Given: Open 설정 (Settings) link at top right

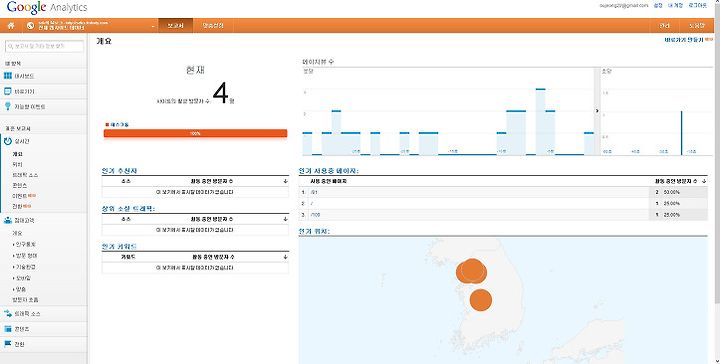Looking at the screenshot, I should pyautogui.click(x=658, y=6).
